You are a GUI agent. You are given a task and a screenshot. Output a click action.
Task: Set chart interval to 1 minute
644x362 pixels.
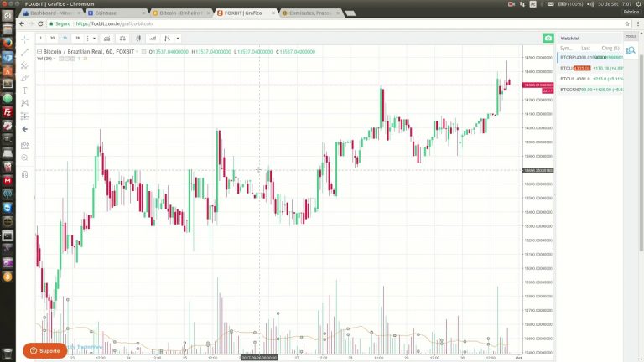pos(40,39)
